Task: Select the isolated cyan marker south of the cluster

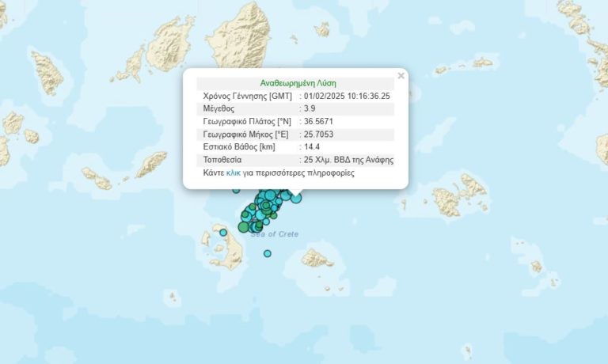Action: 267,253
